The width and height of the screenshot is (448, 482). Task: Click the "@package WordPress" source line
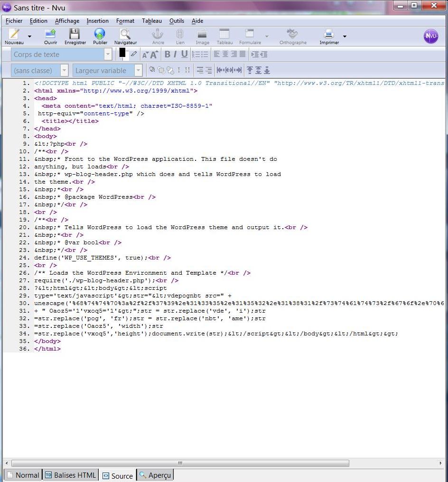tap(95, 197)
